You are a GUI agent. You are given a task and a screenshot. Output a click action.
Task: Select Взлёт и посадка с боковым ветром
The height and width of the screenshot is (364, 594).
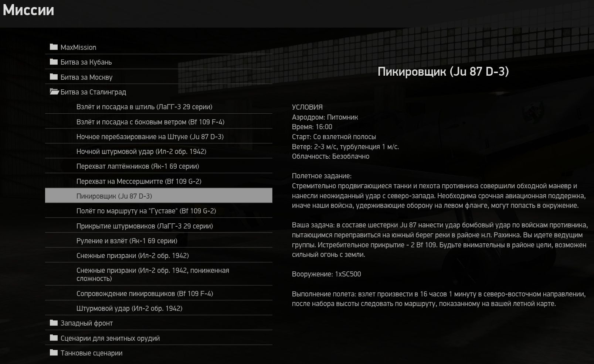point(159,121)
